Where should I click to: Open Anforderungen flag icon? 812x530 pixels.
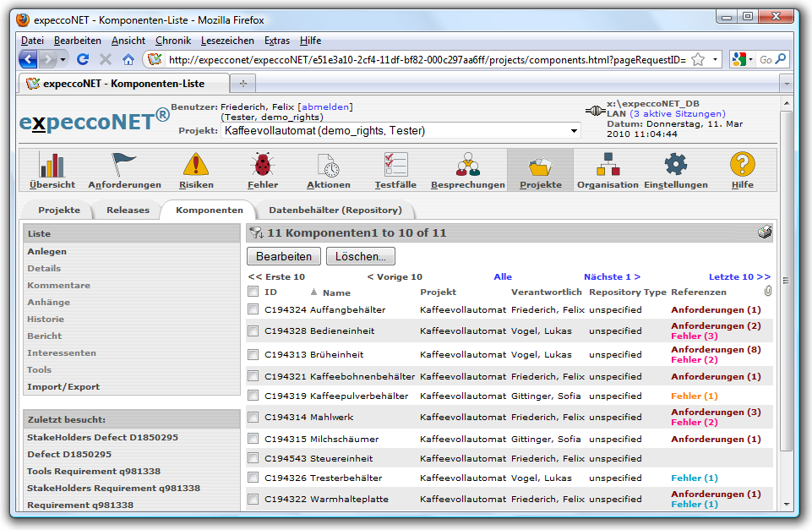[x=124, y=165]
